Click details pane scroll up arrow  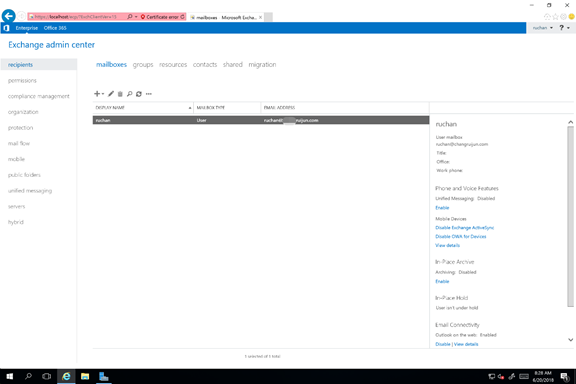[x=570, y=122]
